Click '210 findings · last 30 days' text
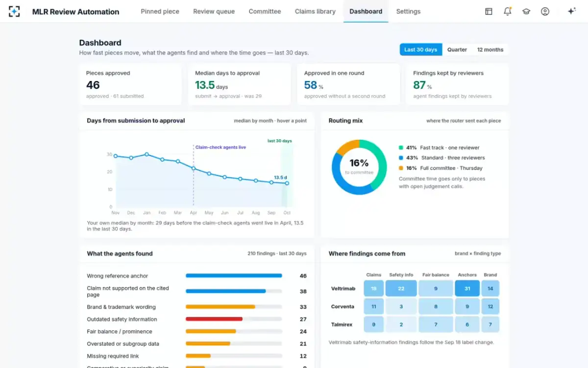588x368 pixels. click(277, 254)
